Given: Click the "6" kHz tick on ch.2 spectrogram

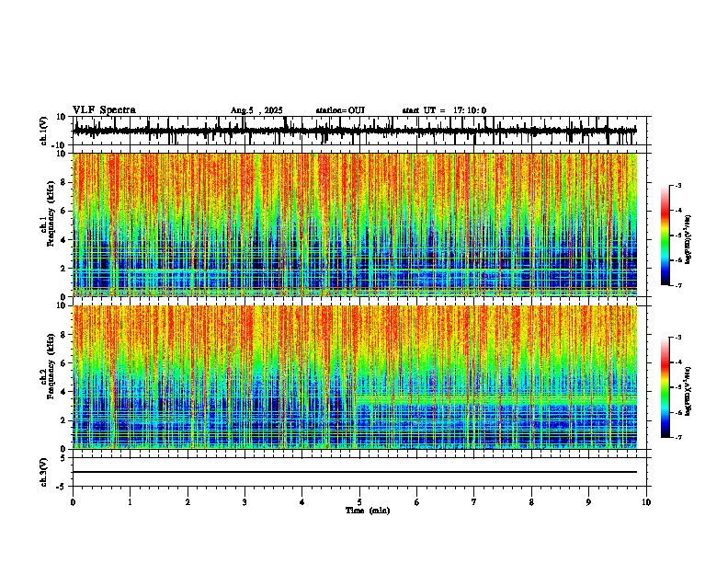Looking at the screenshot, I should [64, 363].
